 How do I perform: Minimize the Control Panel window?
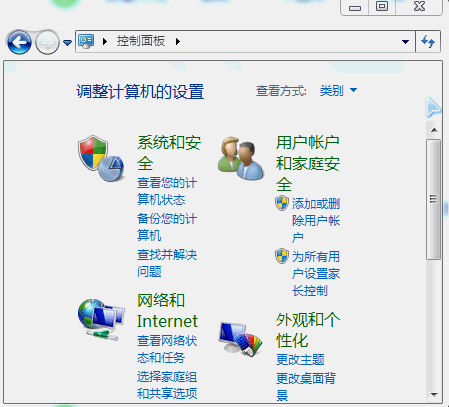click(x=355, y=7)
